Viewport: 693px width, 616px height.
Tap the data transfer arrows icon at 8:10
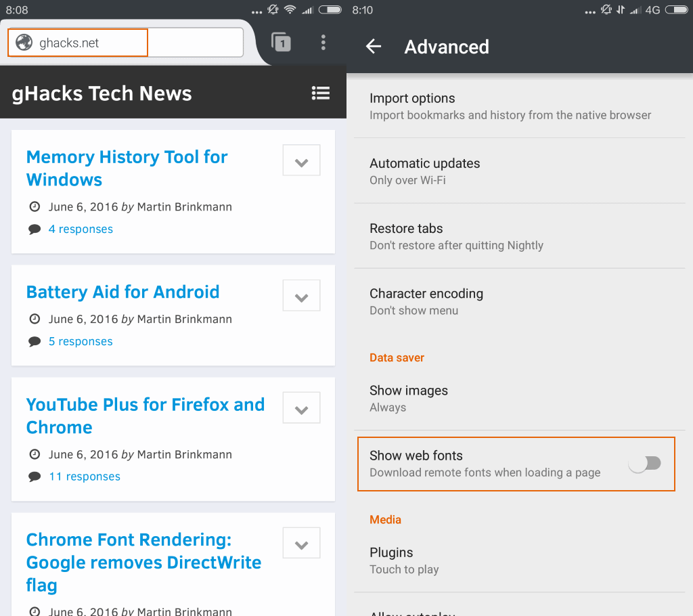pos(621,9)
